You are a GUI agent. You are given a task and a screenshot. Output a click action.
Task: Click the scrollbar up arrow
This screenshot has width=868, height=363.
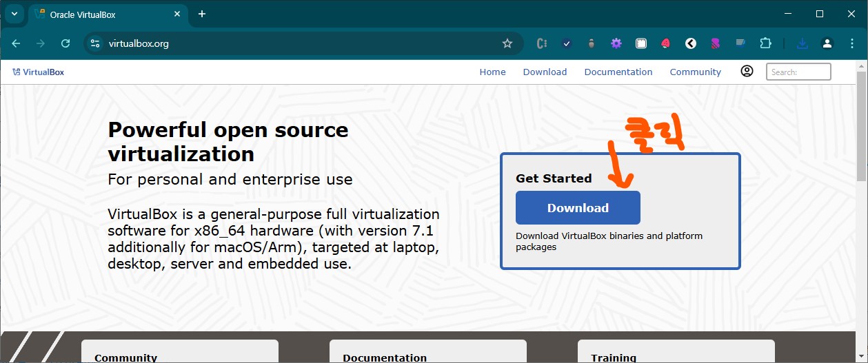click(862, 65)
